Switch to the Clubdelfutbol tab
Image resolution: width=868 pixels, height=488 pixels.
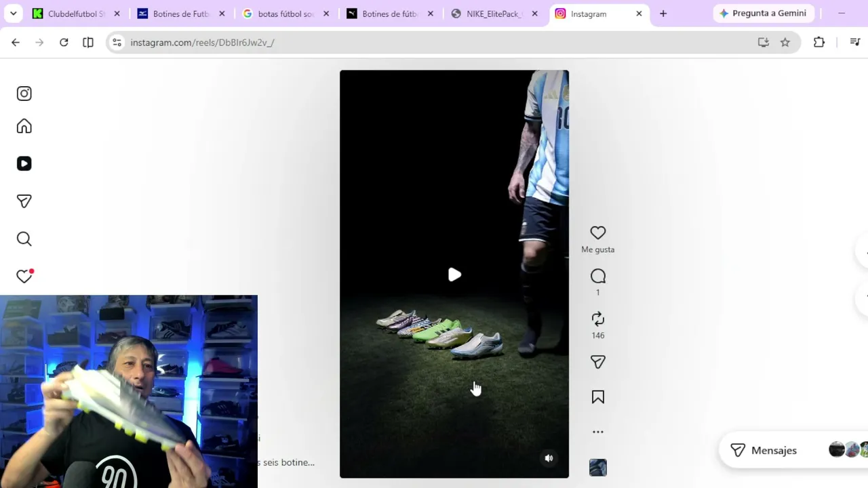[76, 14]
